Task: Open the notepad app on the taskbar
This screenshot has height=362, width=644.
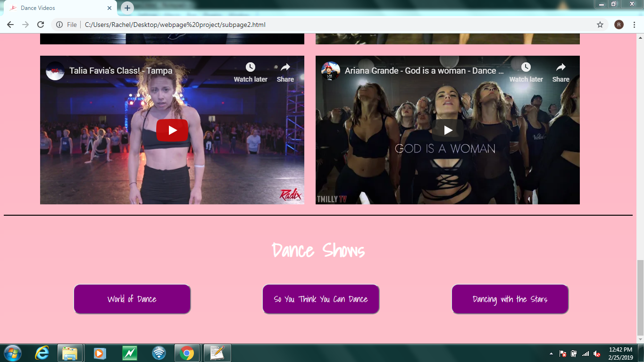Action: [217, 353]
